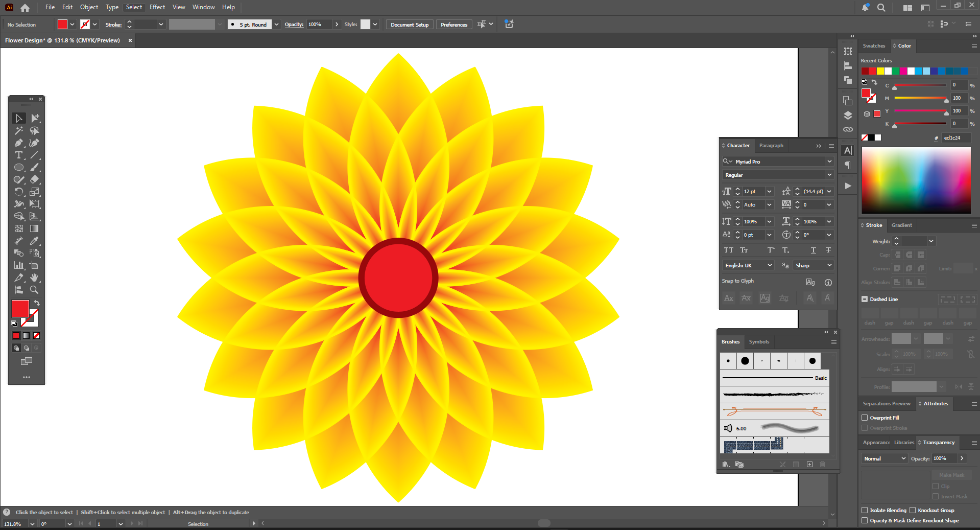Choose the Ellipse shape tool
The height and width of the screenshot is (530, 980).
19,168
